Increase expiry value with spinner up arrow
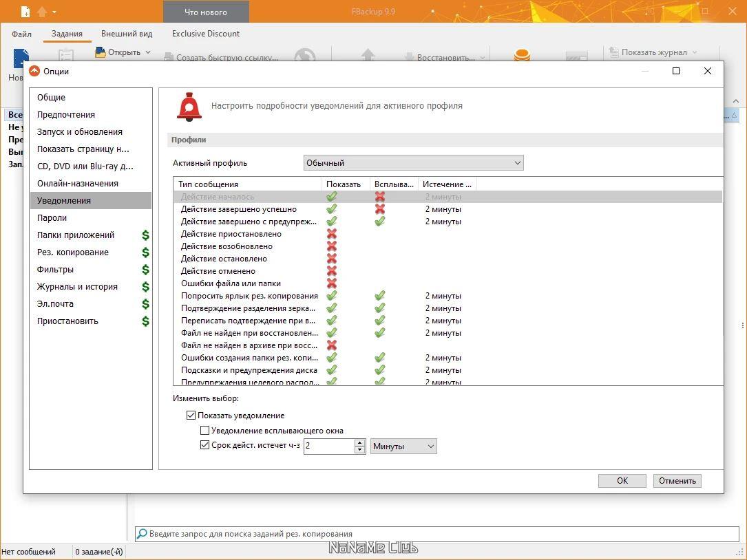Viewport: 747px width, 560px height. click(x=359, y=443)
